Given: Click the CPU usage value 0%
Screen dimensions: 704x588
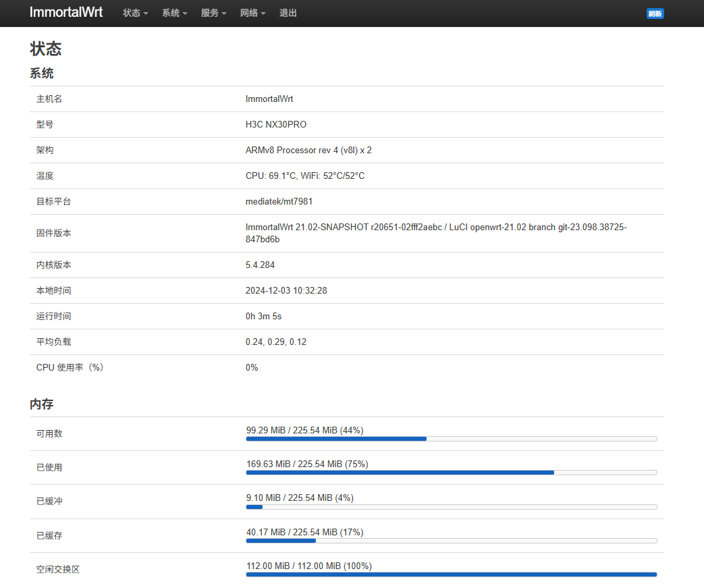Looking at the screenshot, I should (x=252, y=367).
